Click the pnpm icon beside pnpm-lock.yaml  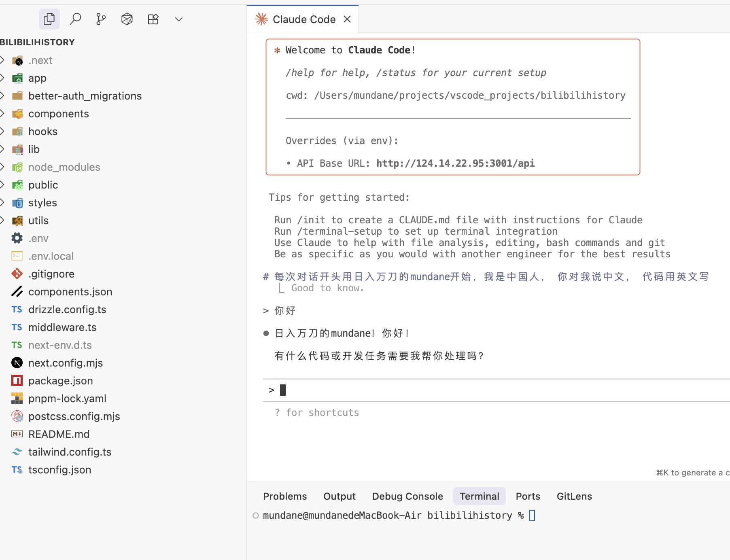17,399
